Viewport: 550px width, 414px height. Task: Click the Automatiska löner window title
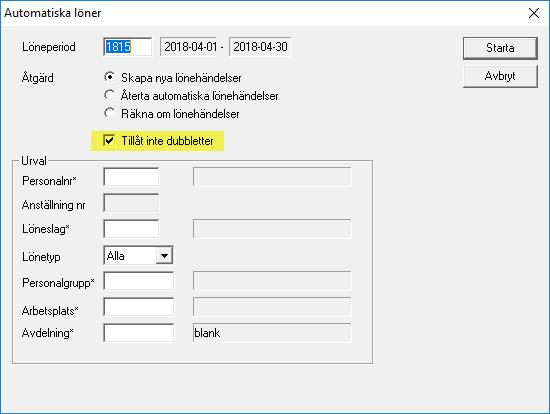coord(53,13)
